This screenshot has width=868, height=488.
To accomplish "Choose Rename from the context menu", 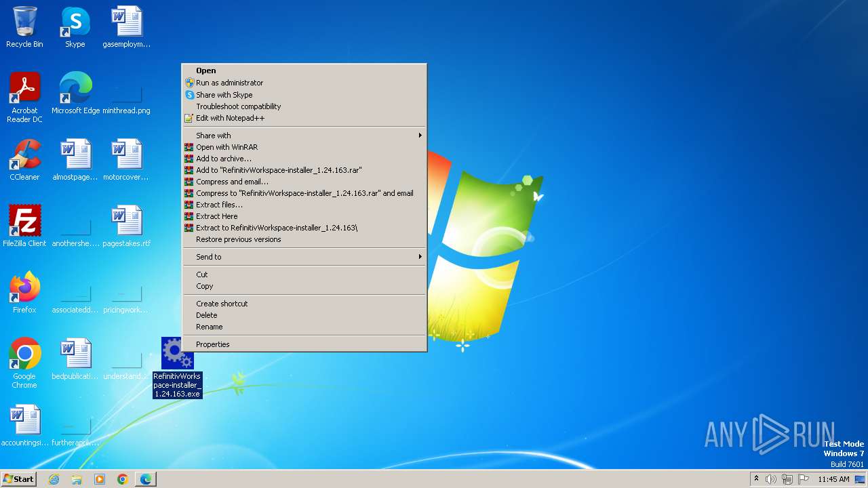I will point(304,327).
